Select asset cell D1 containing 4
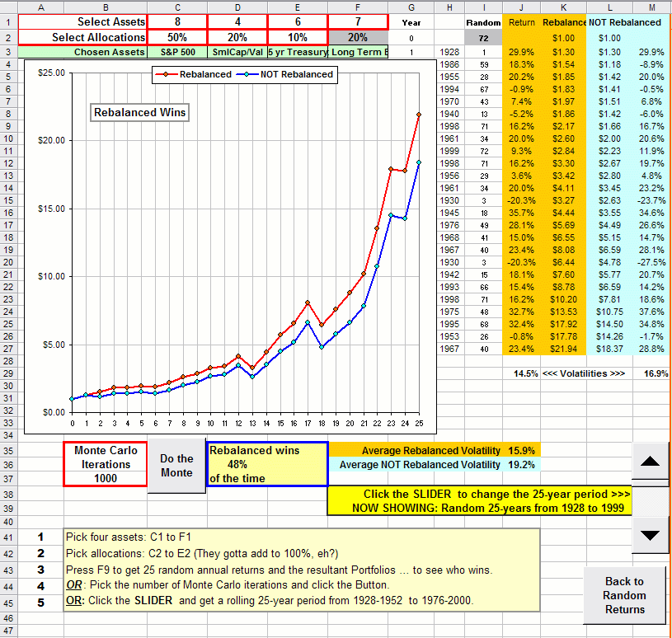 237,22
